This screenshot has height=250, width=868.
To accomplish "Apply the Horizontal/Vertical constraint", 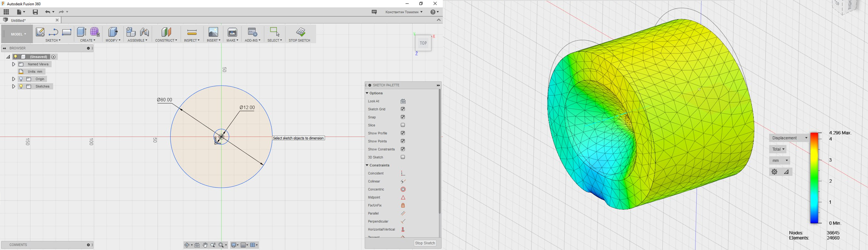I will [403, 230].
